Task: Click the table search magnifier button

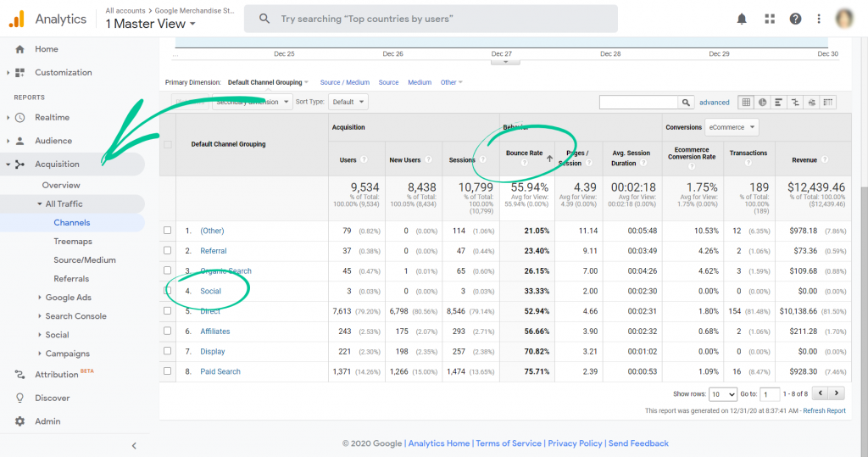Action: click(x=686, y=103)
